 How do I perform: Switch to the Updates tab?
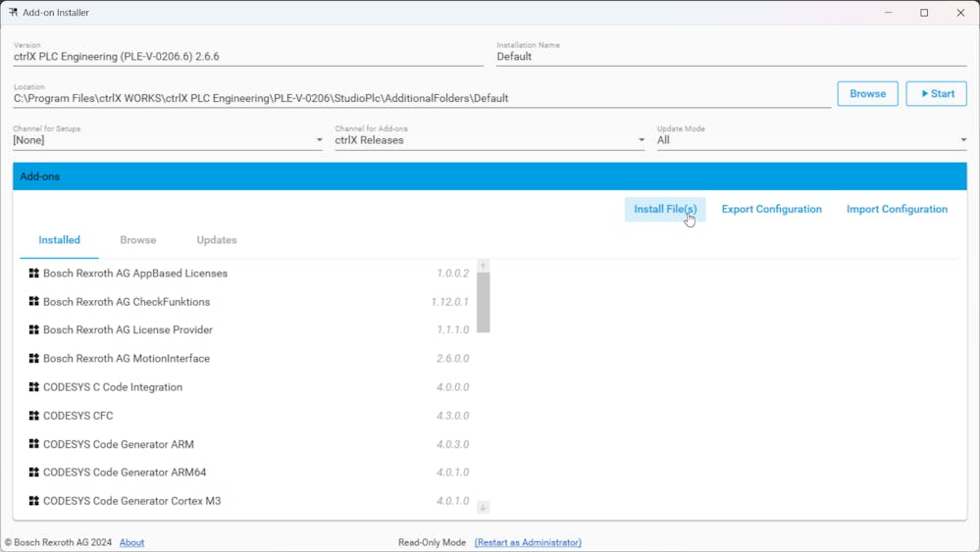tap(217, 240)
